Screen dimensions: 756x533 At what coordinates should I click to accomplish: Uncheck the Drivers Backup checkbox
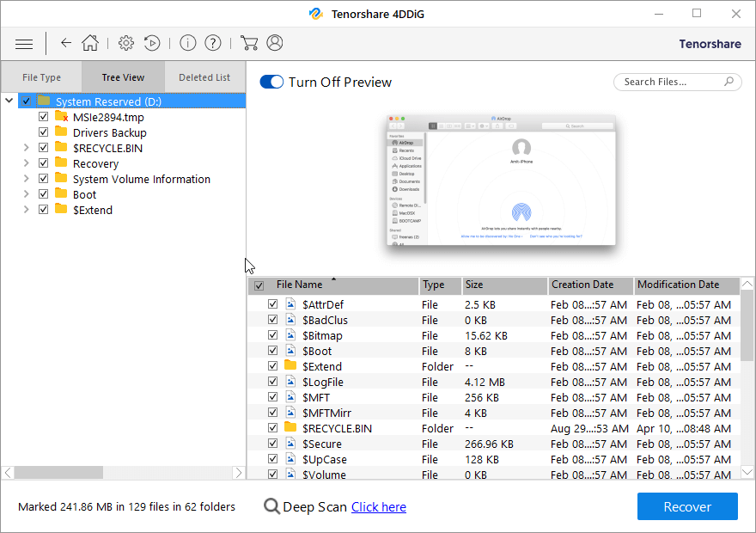tap(44, 132)
